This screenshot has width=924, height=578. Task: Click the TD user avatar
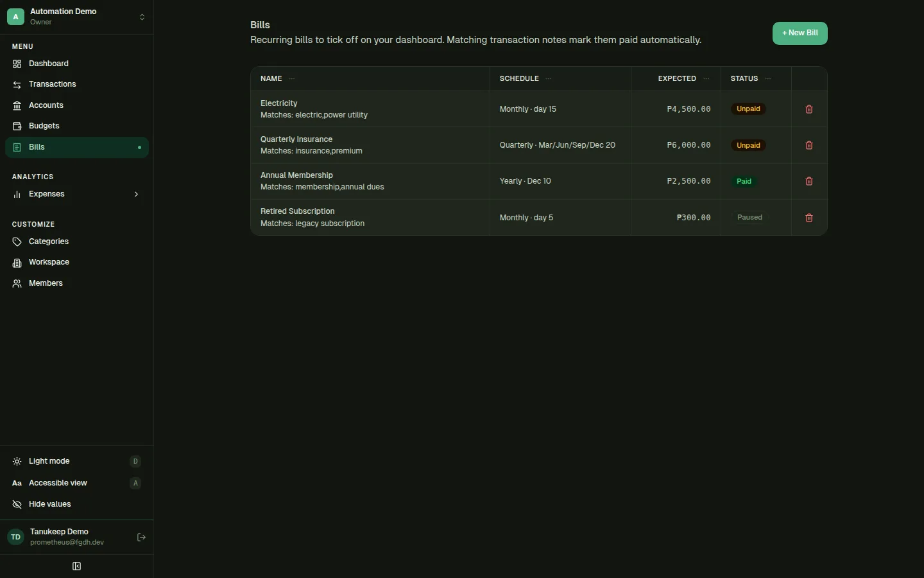(15, 538)
